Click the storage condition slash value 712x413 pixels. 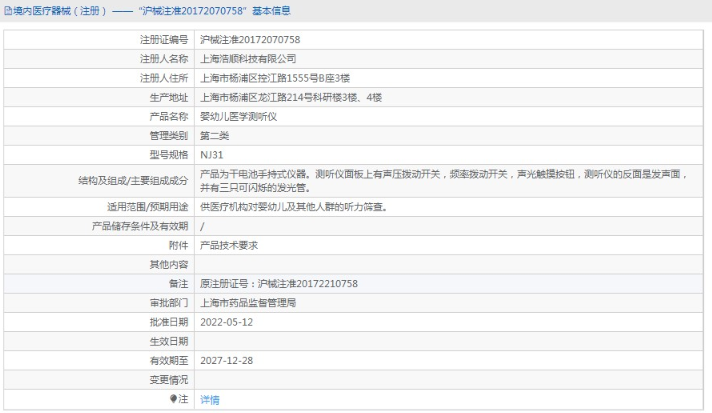coord(202,226)
